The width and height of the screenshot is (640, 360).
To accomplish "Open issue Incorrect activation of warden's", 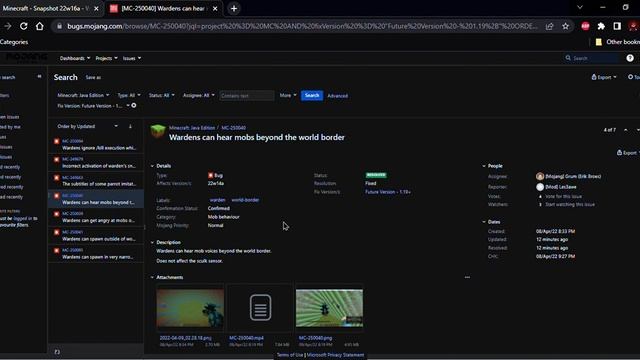I will 96,162.
